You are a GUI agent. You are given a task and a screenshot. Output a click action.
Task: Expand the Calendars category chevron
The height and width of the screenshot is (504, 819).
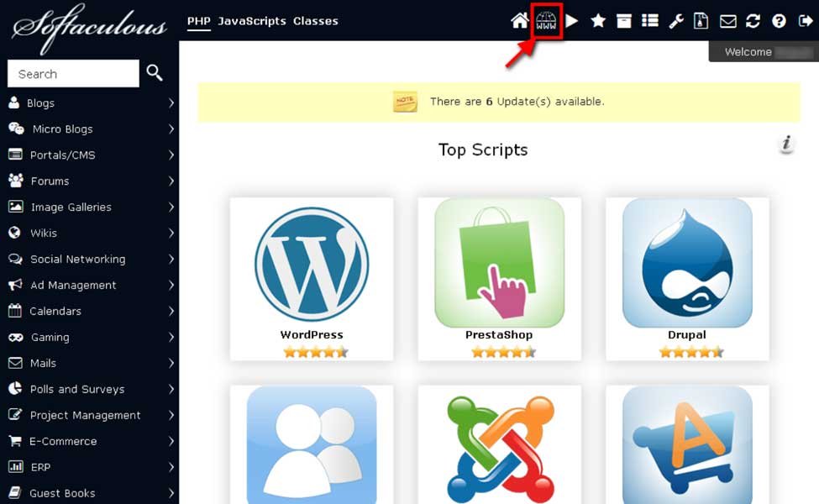[171, 312]
